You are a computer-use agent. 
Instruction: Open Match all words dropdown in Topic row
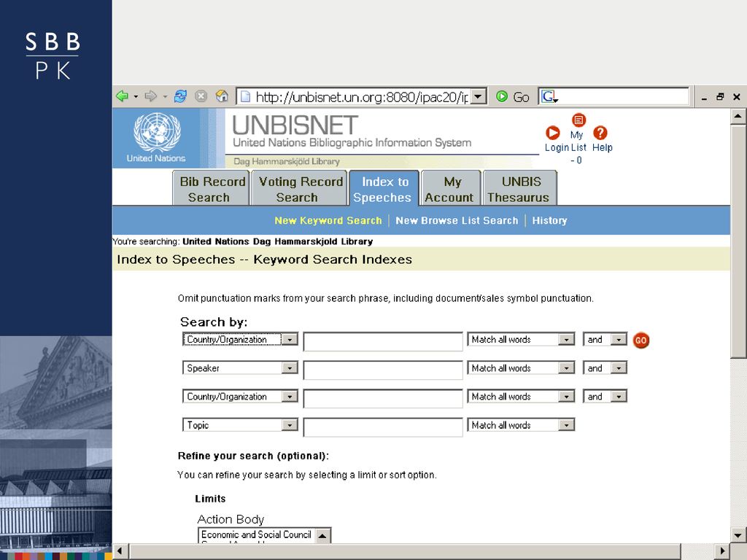click(x=566, y=425)
